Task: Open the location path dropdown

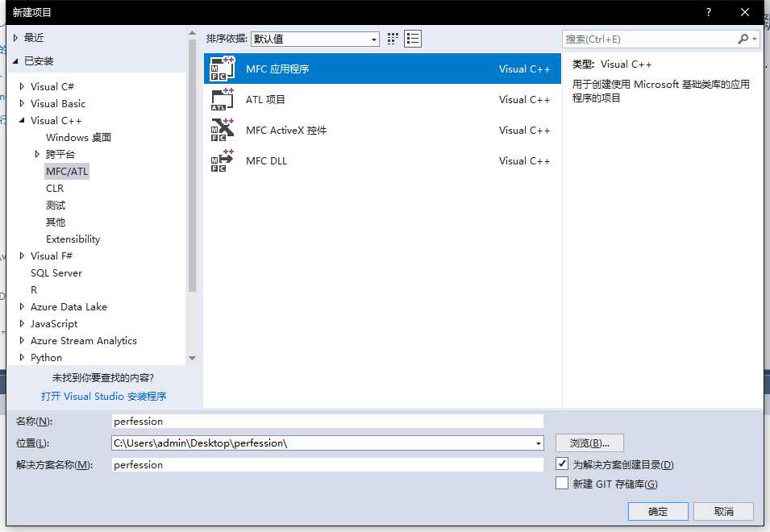Action: coord(539,443)
